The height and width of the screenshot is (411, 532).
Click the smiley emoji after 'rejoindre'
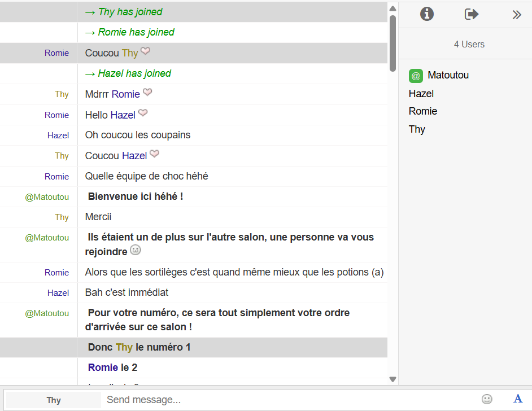136,250
